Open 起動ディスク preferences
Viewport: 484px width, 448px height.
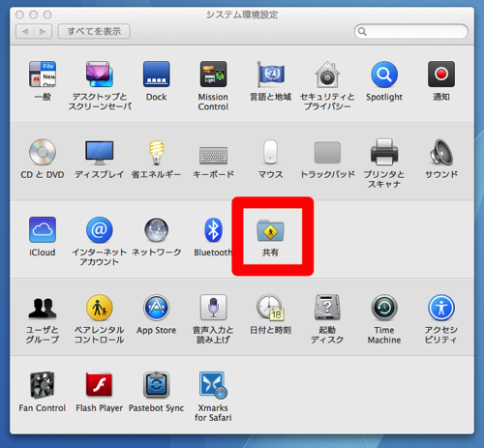(327, 308)
